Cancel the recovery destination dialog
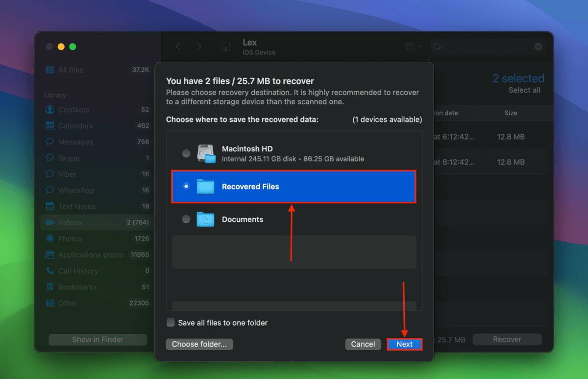 point(363,344)
